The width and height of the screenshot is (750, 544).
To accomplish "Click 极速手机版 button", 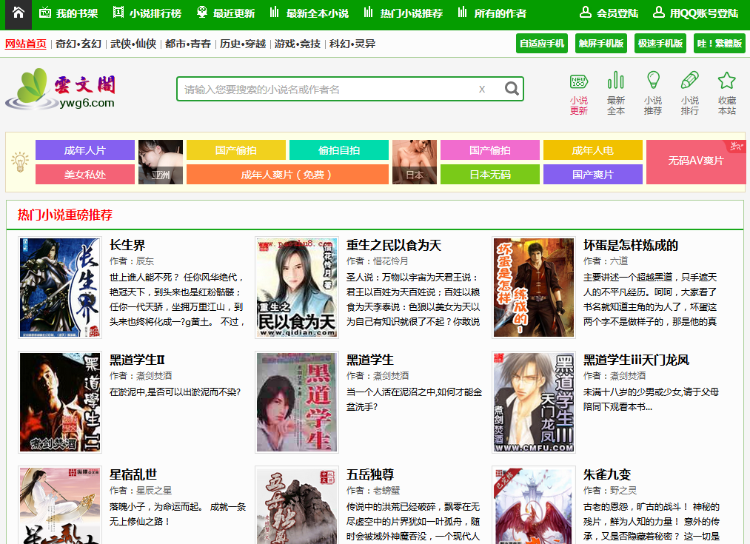I will (x=660, y=44).
